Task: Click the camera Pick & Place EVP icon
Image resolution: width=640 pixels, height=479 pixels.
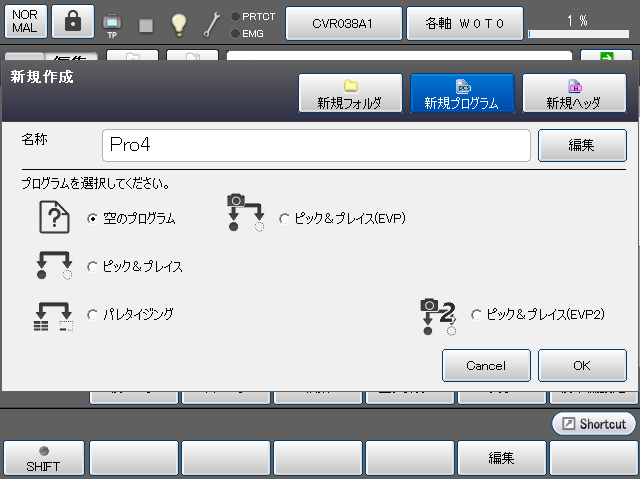Action: pos(244,214)
